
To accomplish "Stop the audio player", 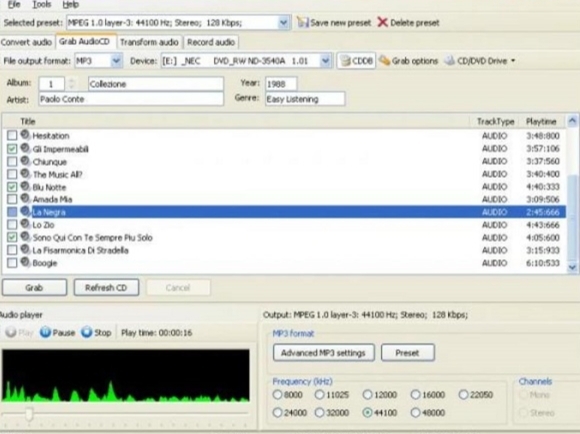I will [x=96, y=332].
